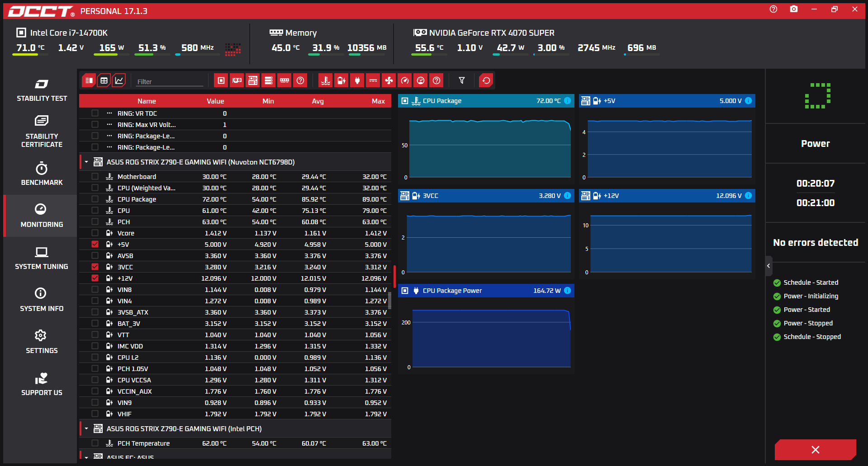Sort the table by the Max column

pyautogui.click(x=378, y=101)
